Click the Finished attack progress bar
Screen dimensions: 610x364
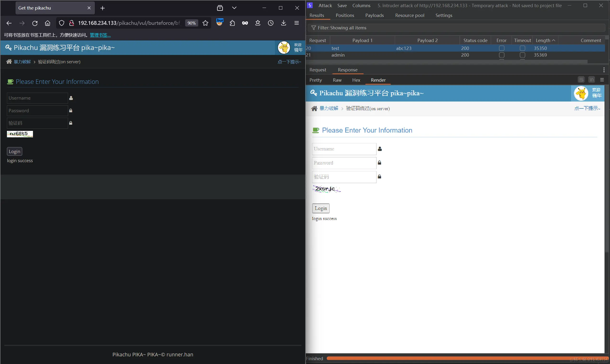coord(467,358)
